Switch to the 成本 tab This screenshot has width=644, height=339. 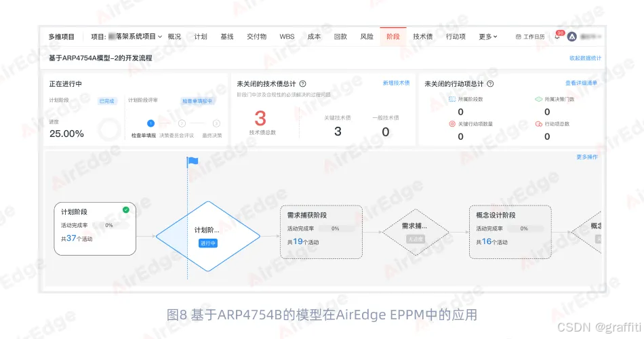314,37
